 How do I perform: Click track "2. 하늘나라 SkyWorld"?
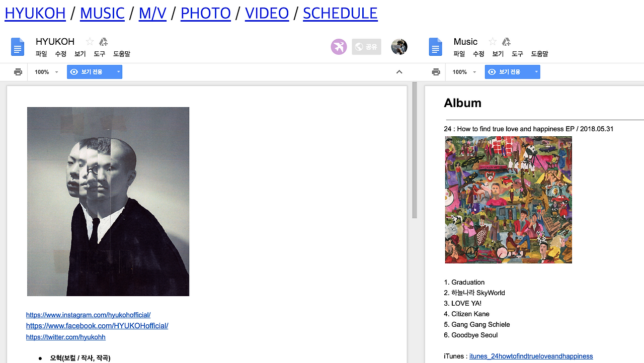[474, 293]
